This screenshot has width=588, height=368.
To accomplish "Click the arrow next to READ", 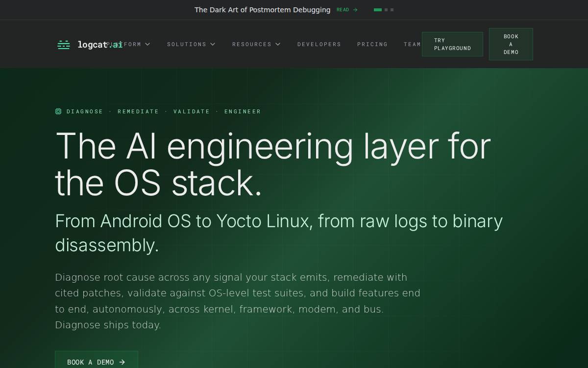I will 355,10.
